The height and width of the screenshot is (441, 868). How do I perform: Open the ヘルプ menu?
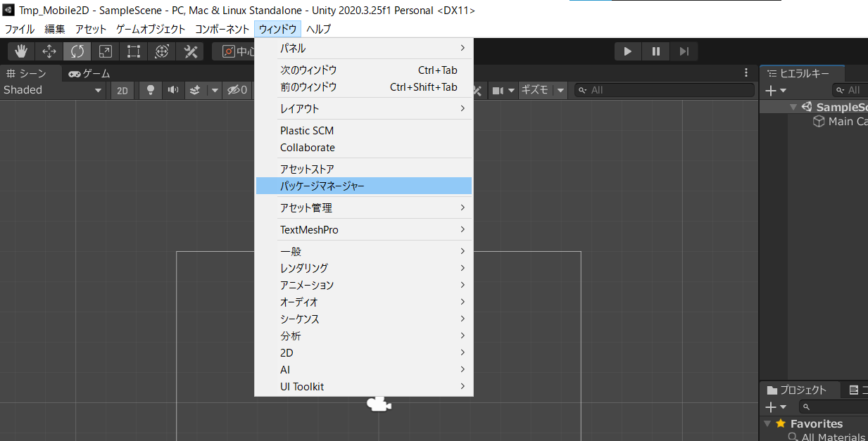[x=318, y=29]
